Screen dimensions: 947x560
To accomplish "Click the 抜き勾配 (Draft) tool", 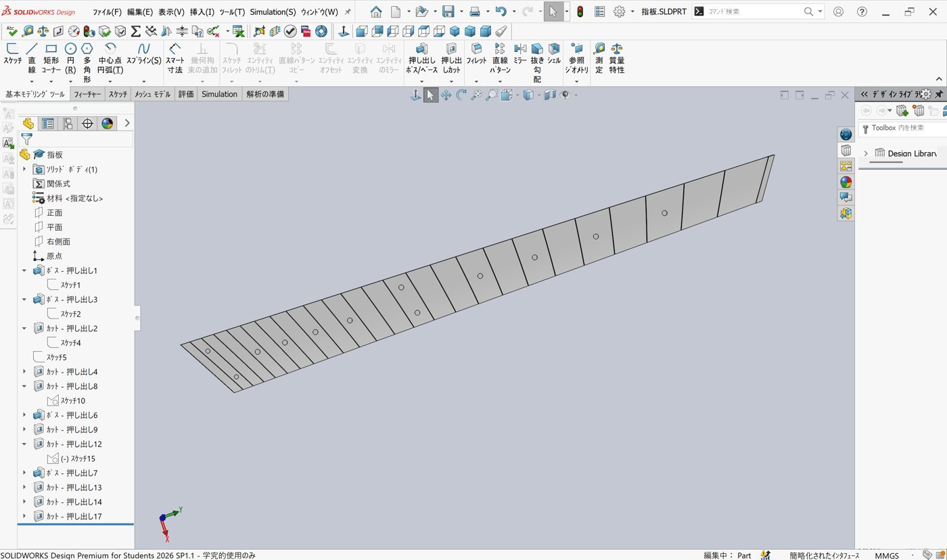I will pyautogui.click(x=537, y=62).
